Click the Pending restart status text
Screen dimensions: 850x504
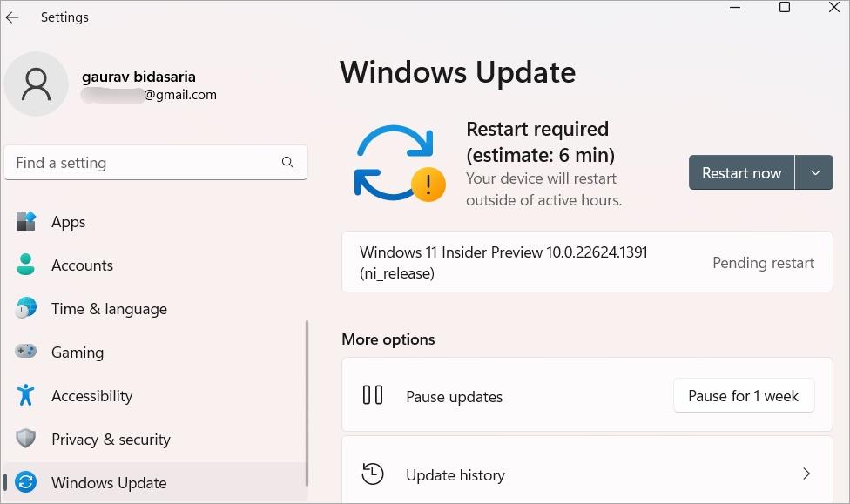[x=763, y=263]
